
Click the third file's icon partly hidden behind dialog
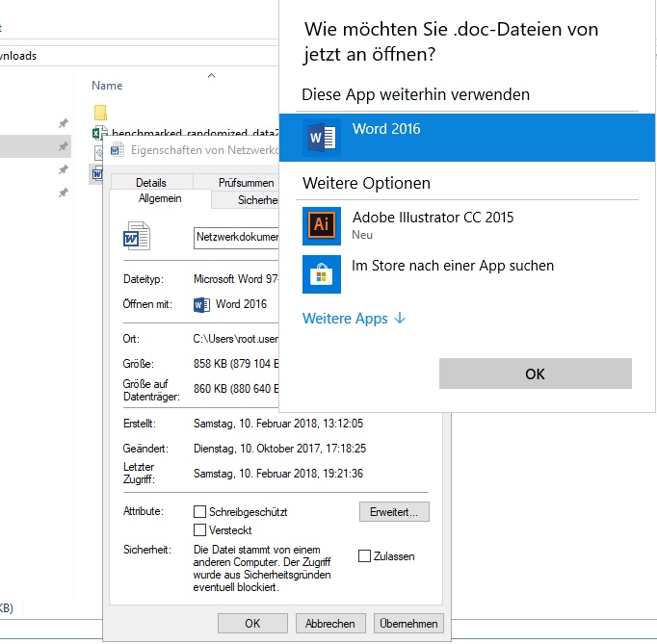[x=98, y=153]
